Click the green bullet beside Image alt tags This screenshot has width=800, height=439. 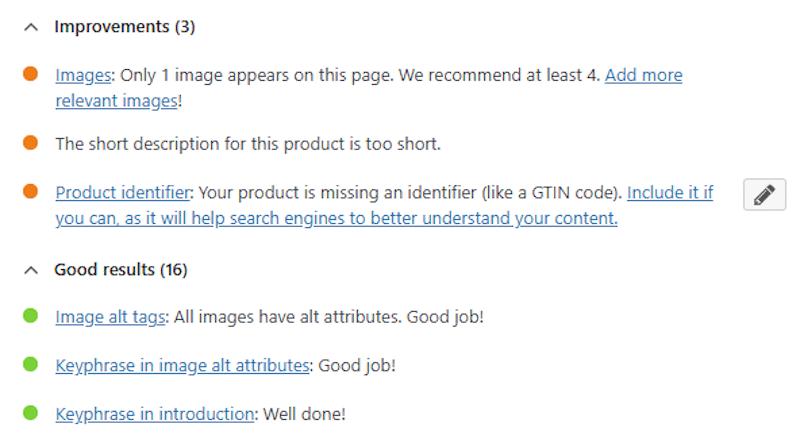31,316
